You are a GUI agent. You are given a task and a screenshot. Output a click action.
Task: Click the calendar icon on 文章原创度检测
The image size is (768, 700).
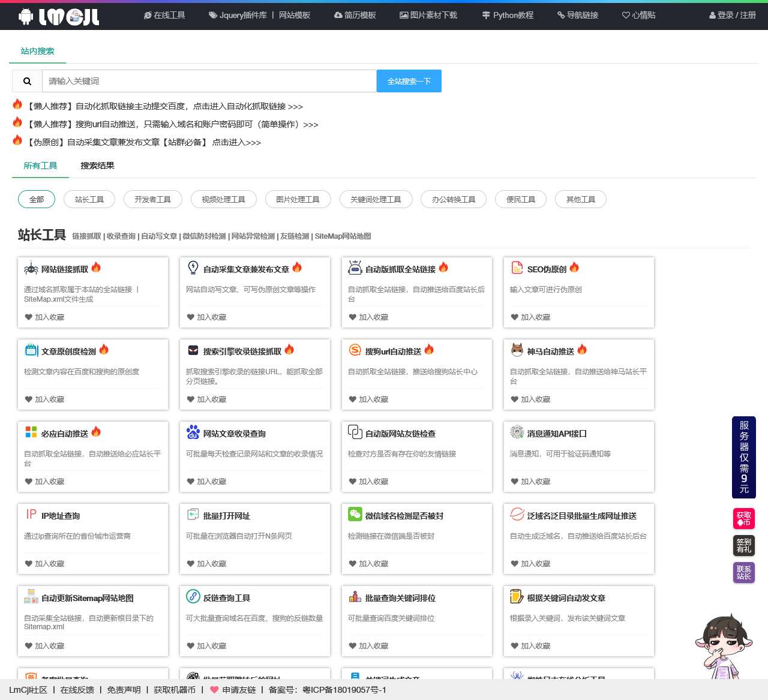click(x=31, y=350)
